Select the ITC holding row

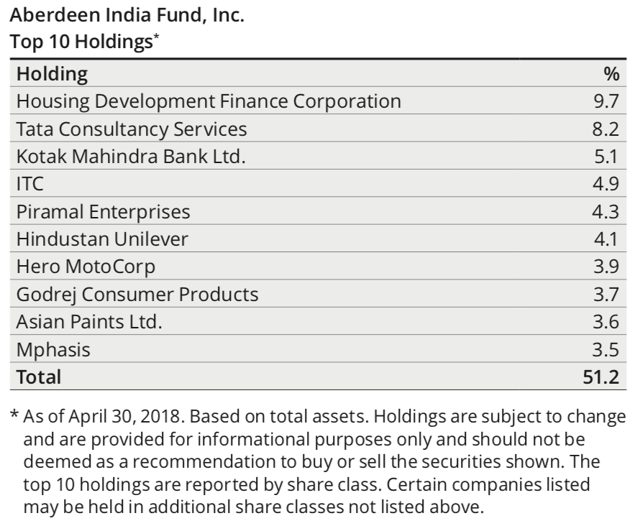coord(318,184)
